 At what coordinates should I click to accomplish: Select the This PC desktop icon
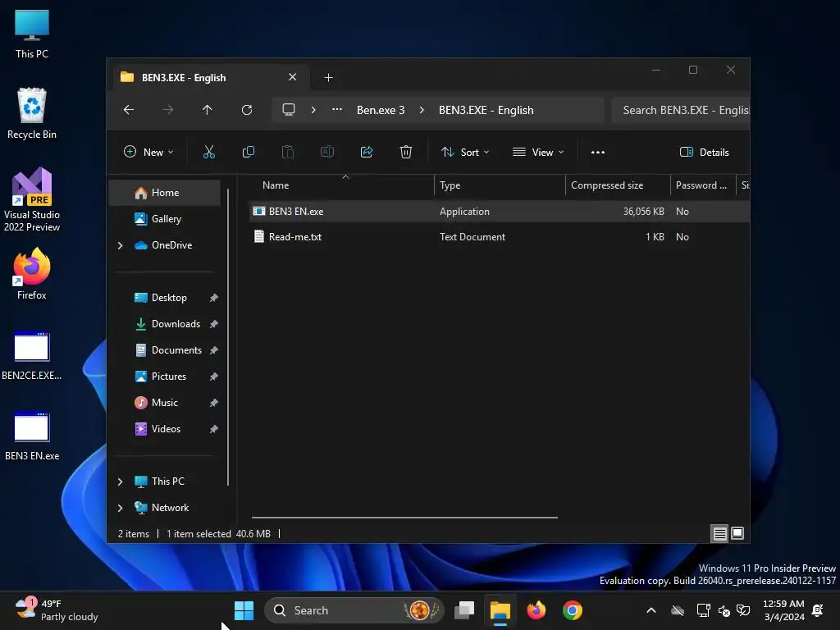pyautogui.click(x=32, y=34)
